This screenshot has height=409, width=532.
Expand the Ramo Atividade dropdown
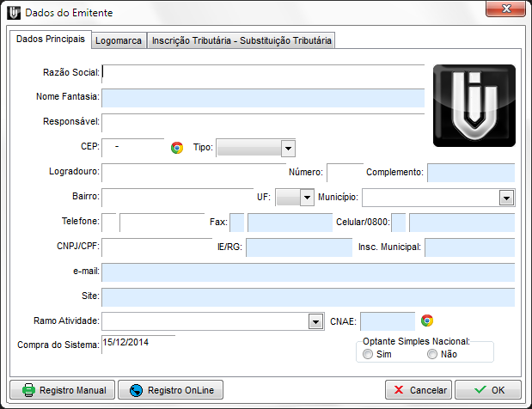315,321
